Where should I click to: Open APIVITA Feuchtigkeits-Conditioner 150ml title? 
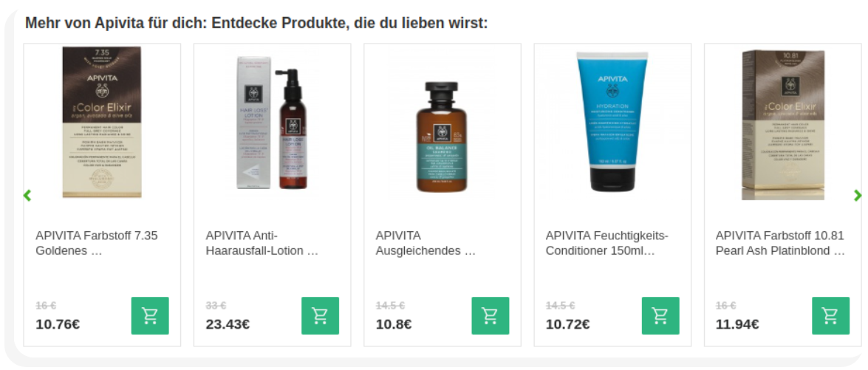(607, 244)
